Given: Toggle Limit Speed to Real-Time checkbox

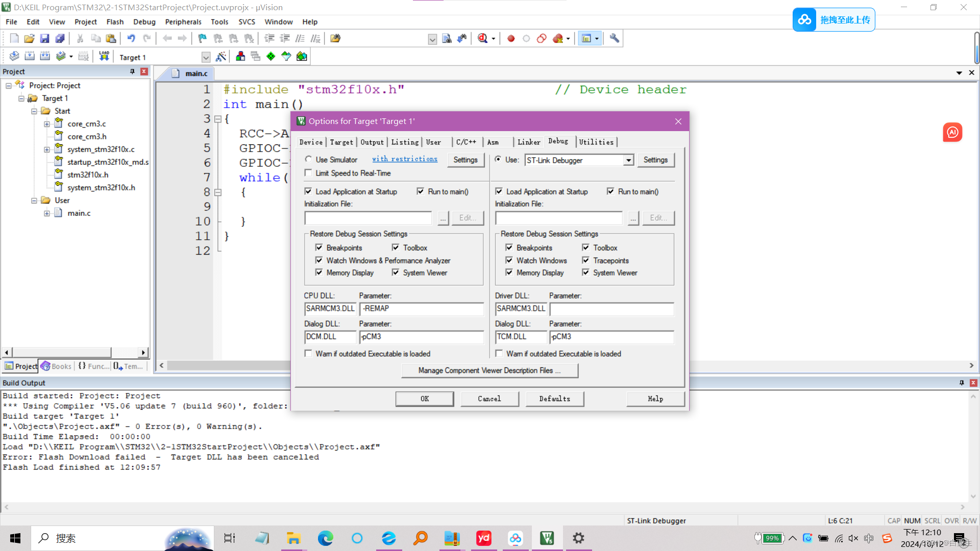Looking at the screenshot, I should (x=308, y=173).
